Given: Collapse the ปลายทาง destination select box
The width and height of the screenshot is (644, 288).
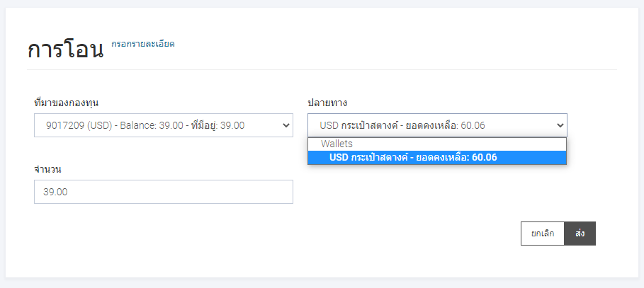Looking at the screenshot, I should pos(437,125).
